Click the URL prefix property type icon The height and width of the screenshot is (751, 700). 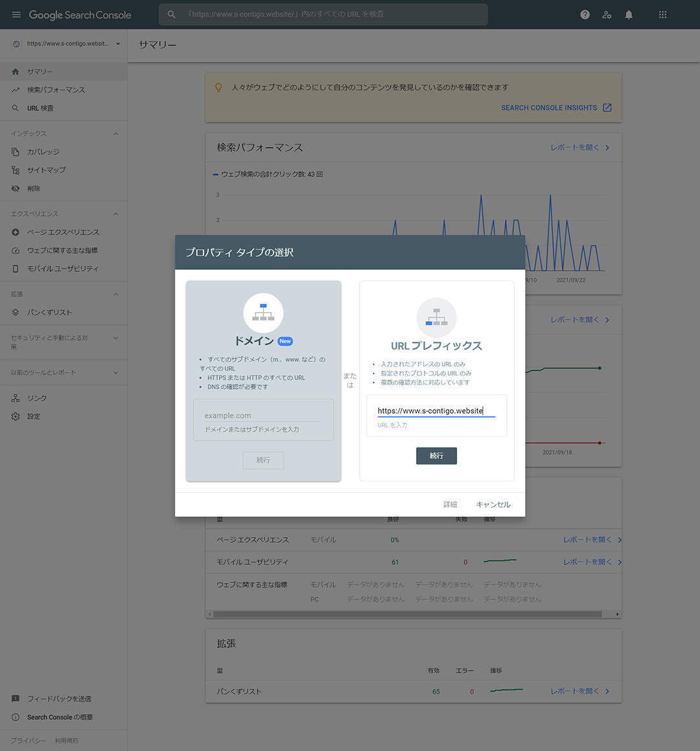[436, 318]
